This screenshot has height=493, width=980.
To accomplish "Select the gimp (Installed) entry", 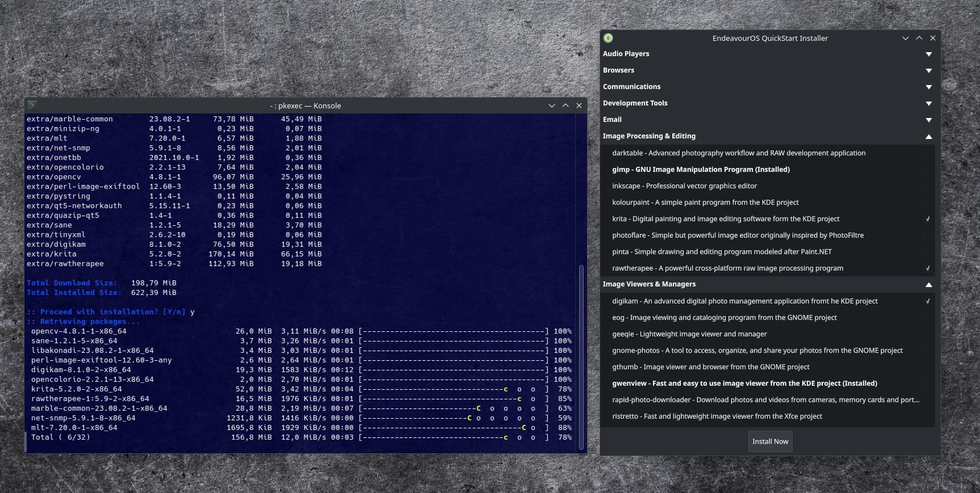I will tap(768, 170).
